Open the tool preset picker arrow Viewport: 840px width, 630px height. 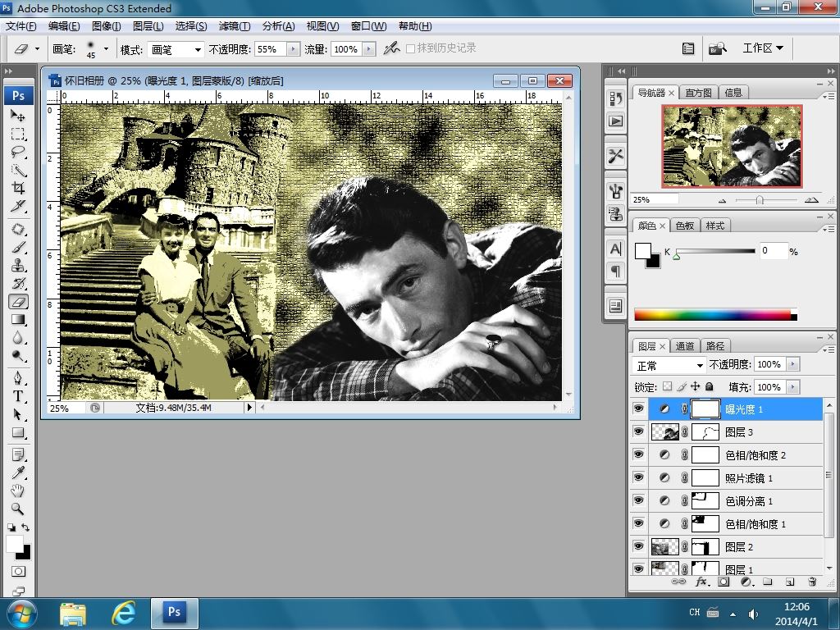[x=37, y=48]
